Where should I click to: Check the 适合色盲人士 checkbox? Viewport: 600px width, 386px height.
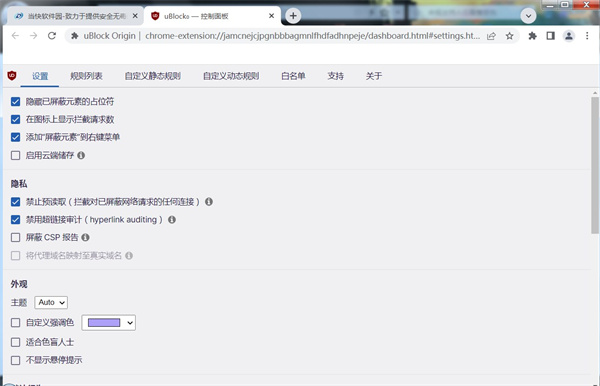(15, 342)
